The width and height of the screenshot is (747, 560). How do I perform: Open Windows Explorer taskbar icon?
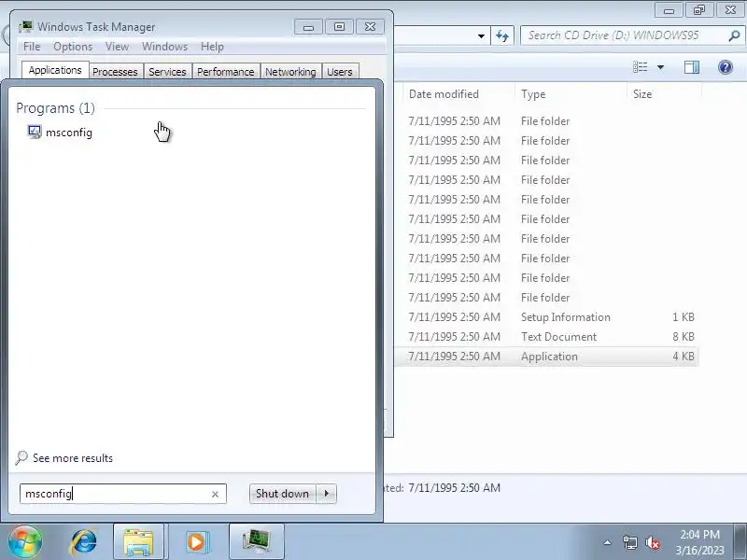pos(138,542)
